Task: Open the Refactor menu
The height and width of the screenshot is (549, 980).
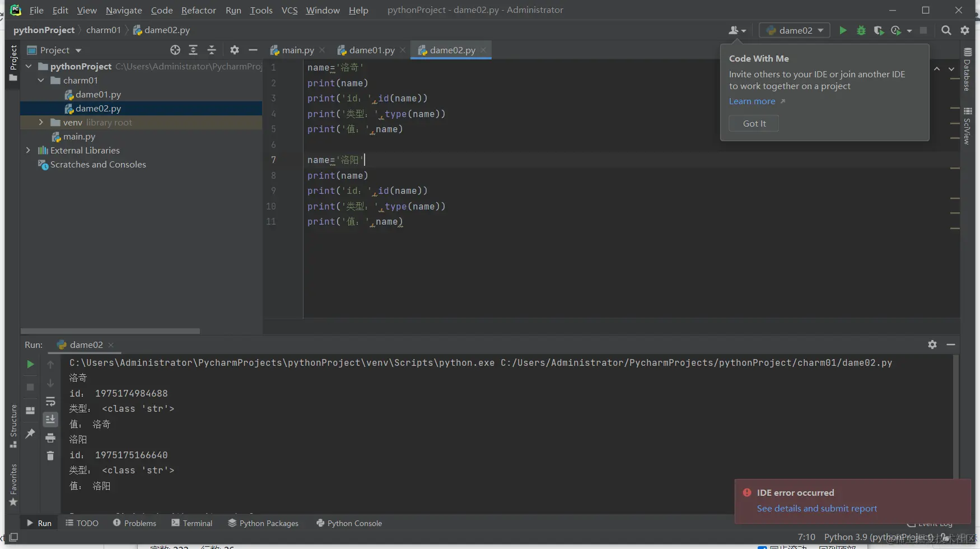Action: (x=198, y=10)
